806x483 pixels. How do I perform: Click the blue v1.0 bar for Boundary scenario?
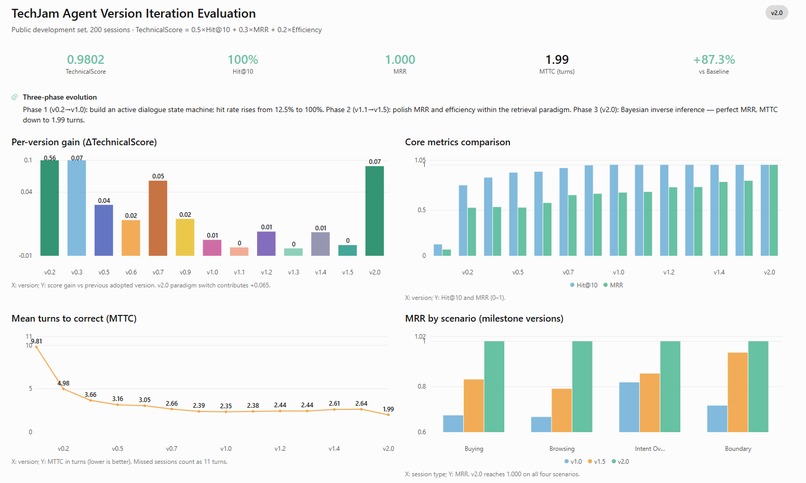718,419
